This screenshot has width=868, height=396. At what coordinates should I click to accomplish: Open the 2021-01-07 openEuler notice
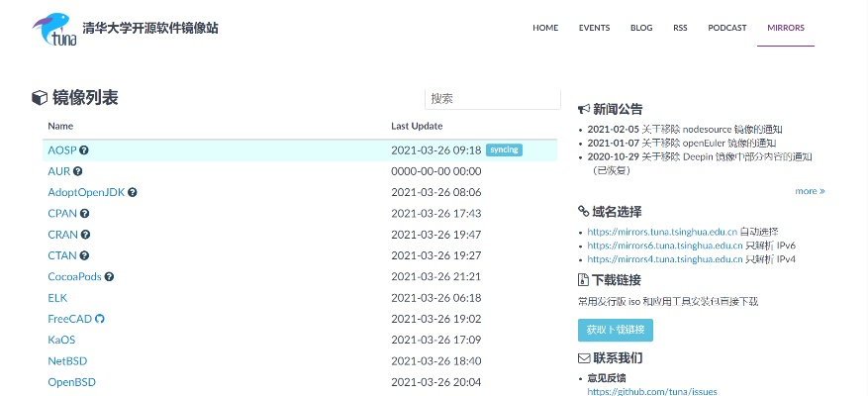[682, 143]
